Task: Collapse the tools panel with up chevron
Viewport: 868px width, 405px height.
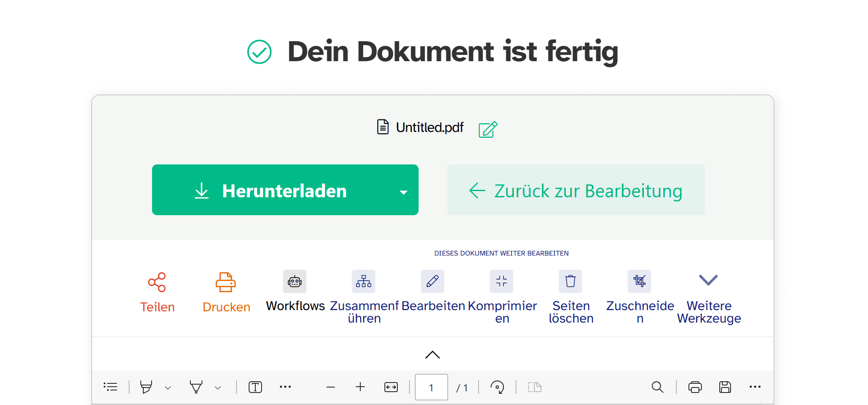Action: (432, 355)
